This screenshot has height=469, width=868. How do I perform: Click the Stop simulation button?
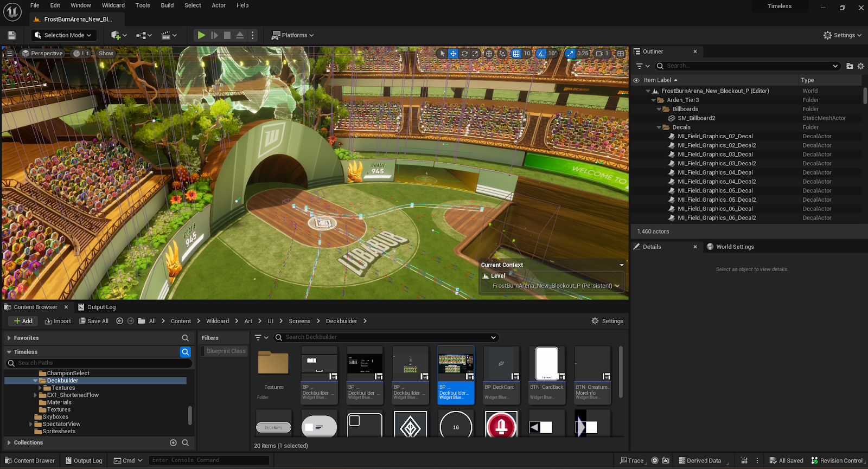coord(227,35)
